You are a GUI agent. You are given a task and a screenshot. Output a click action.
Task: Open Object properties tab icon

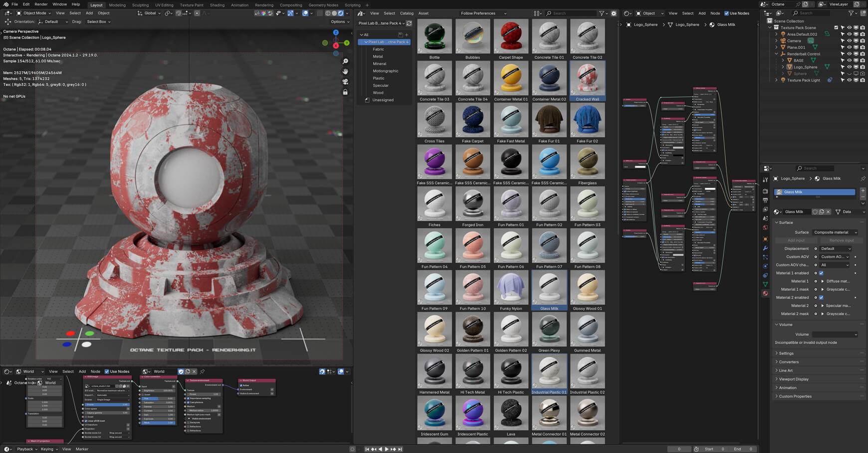coord(765,239)
